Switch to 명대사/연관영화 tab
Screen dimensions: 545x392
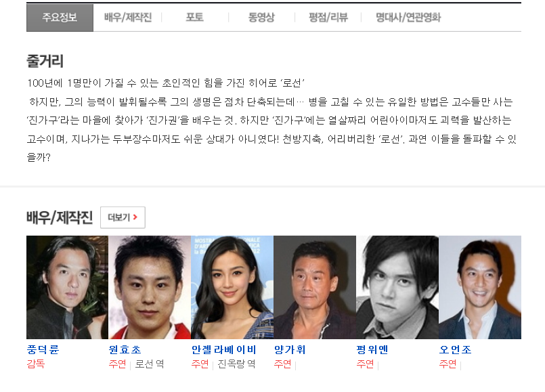(x=408, y=18)
